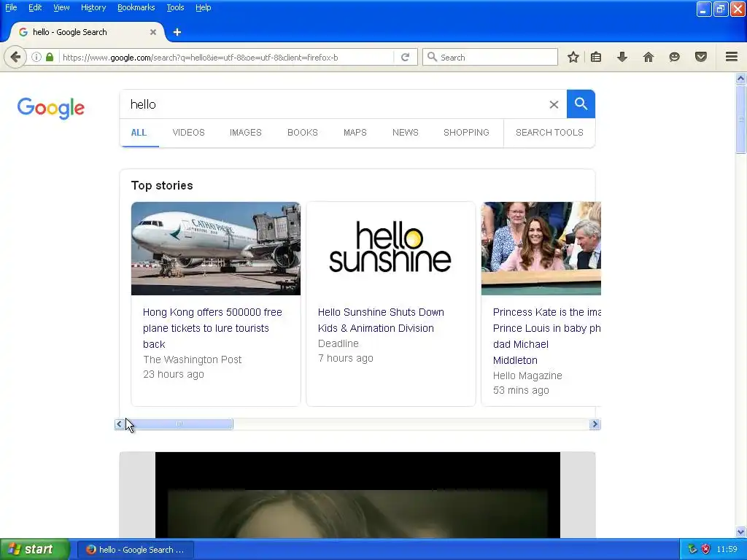Show bookmarks list icon in toolbar

[596, 57]
